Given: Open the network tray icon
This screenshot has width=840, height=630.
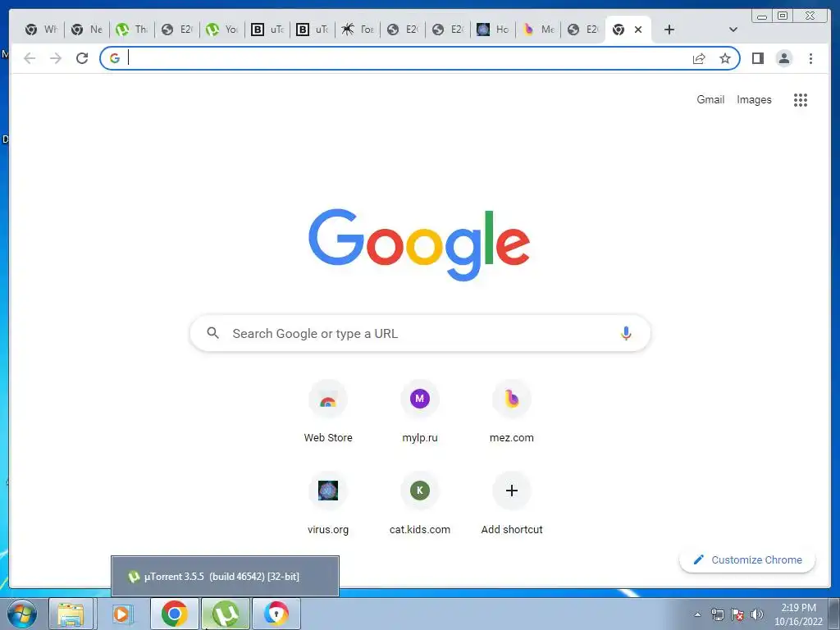Looking at the screenshot, I should (x=717, y=614).
